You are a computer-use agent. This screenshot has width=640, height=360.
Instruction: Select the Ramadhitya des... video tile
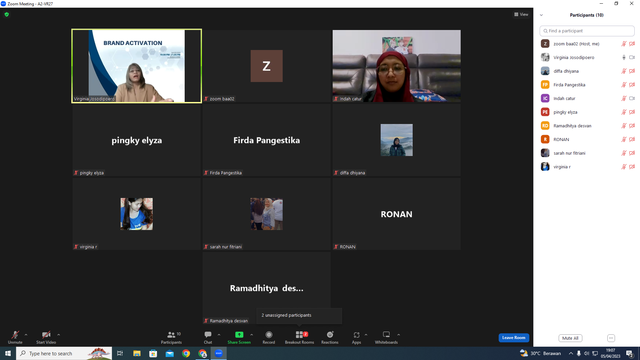coord(267,288)
